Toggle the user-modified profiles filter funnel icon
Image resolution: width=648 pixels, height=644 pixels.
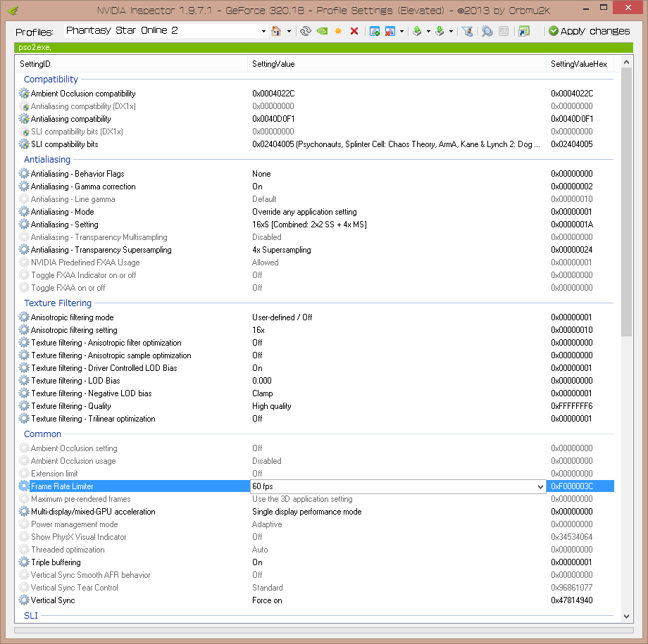coord(468,31)
